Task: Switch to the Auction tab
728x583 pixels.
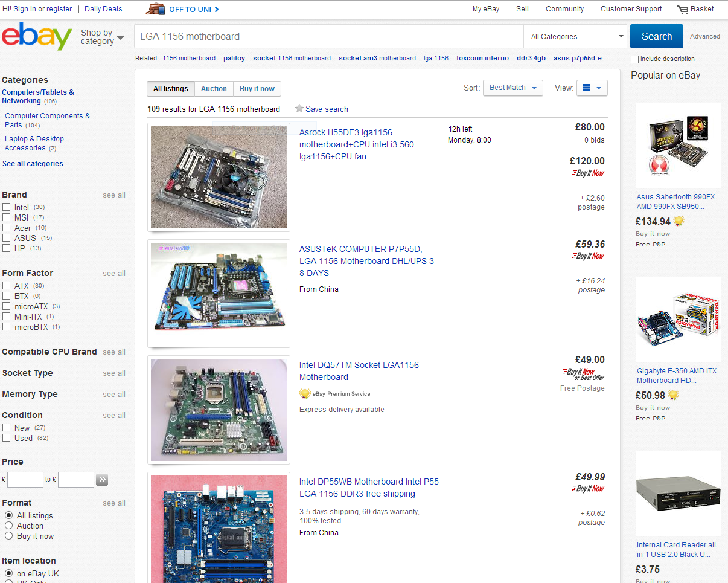Action: click(x=214, y=89)
